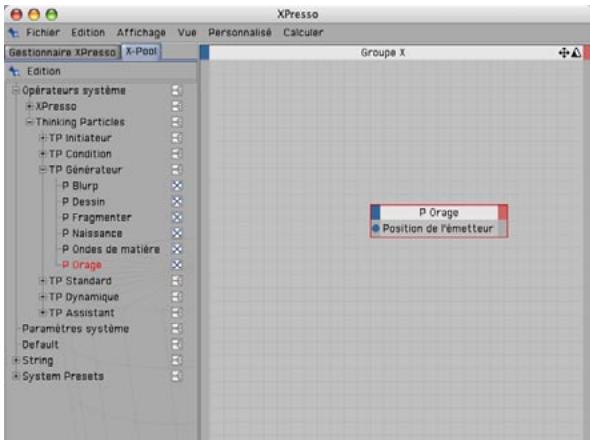
Task: Collapse the Opérateurs système tree node
Action: click(16, 90)
